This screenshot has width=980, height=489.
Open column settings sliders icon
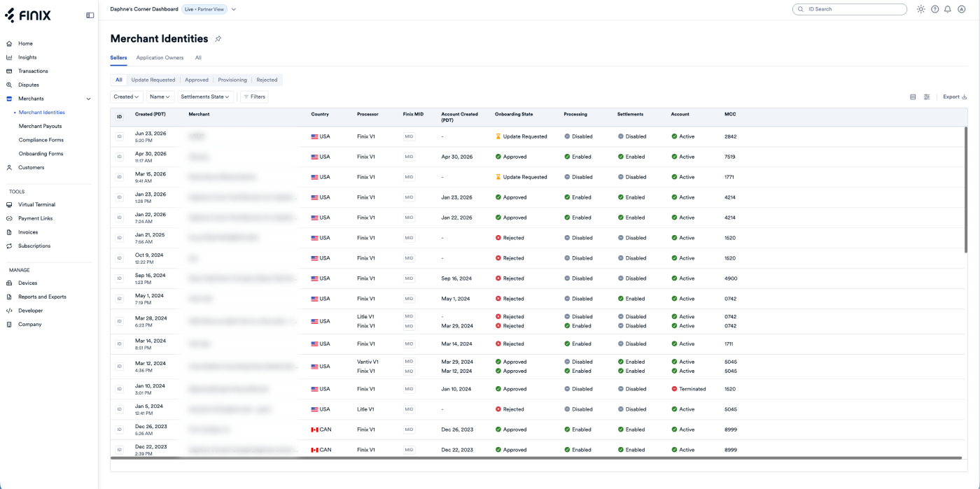coord(927,97)
